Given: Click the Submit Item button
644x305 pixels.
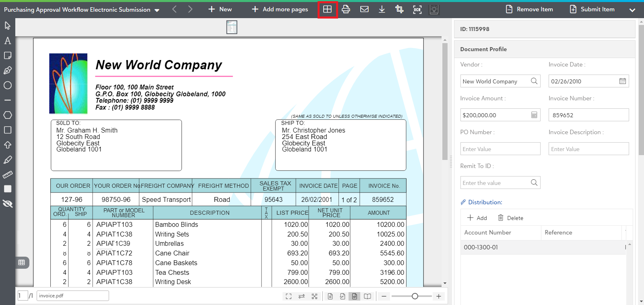Looking at the screenshot, I should (x=592, y=9).
